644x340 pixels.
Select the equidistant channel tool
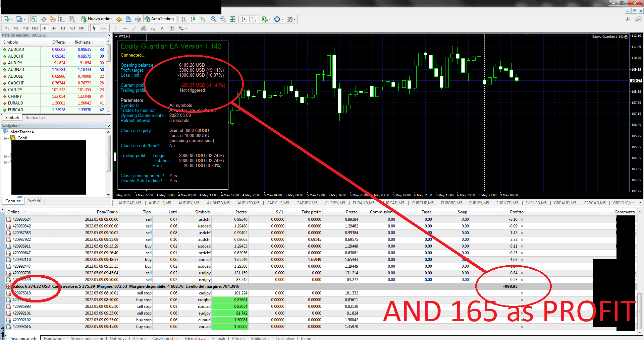coord(144,28)
